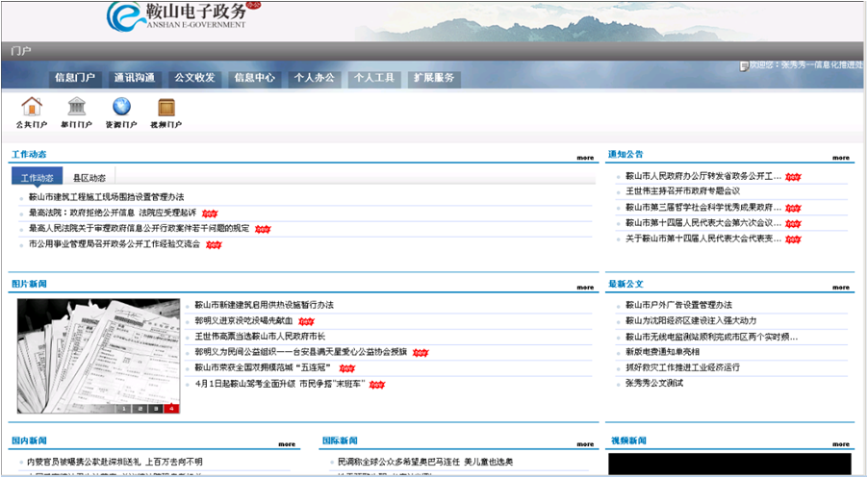Image resolution: width=868 pixels, height=478 pixels.
Task: Open notice 关于鞍山市第十四届人民代表大会代表
Action: (703, 239)
